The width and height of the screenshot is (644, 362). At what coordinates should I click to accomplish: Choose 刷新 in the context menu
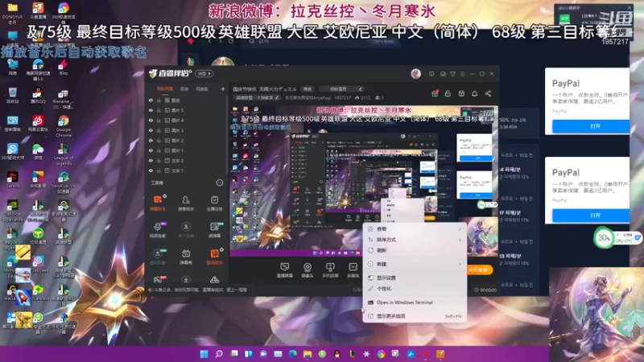click(x=415, y=250)
